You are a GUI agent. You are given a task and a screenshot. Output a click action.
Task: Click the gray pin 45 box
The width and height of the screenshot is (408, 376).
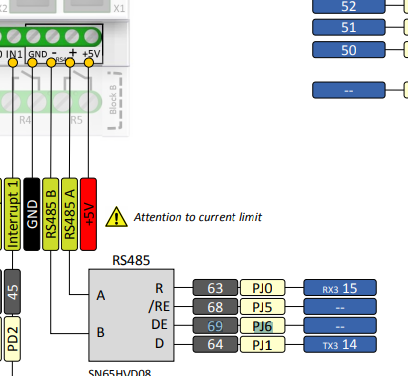pyautogui.click(x=13, y=292)
